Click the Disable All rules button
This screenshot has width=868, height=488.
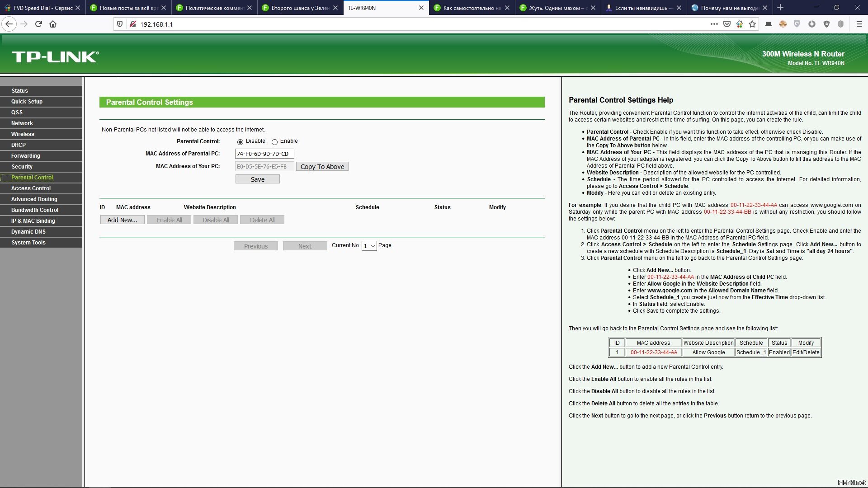pos(216,219)
